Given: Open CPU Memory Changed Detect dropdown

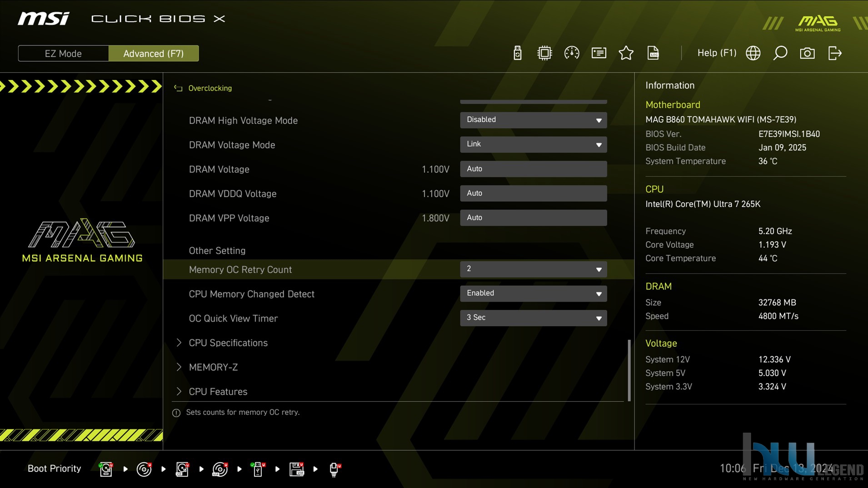Looking at the screenshot, I should click(533, 294).
